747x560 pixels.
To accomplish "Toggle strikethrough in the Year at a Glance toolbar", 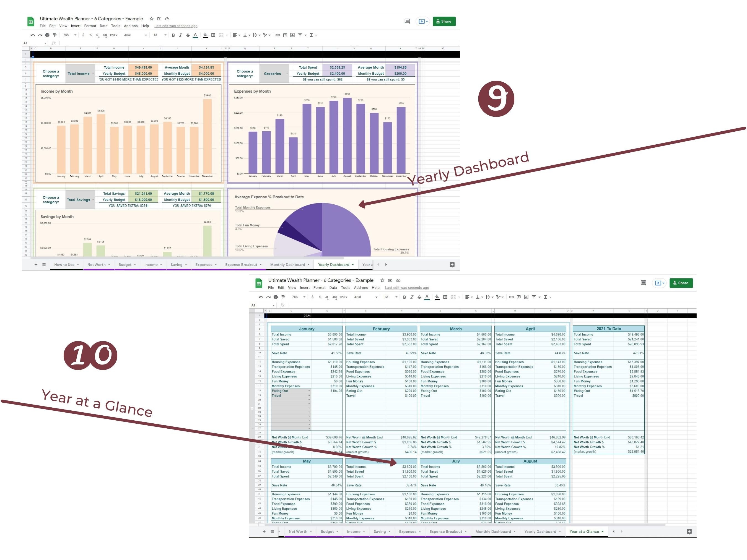I will coord(419,297).
